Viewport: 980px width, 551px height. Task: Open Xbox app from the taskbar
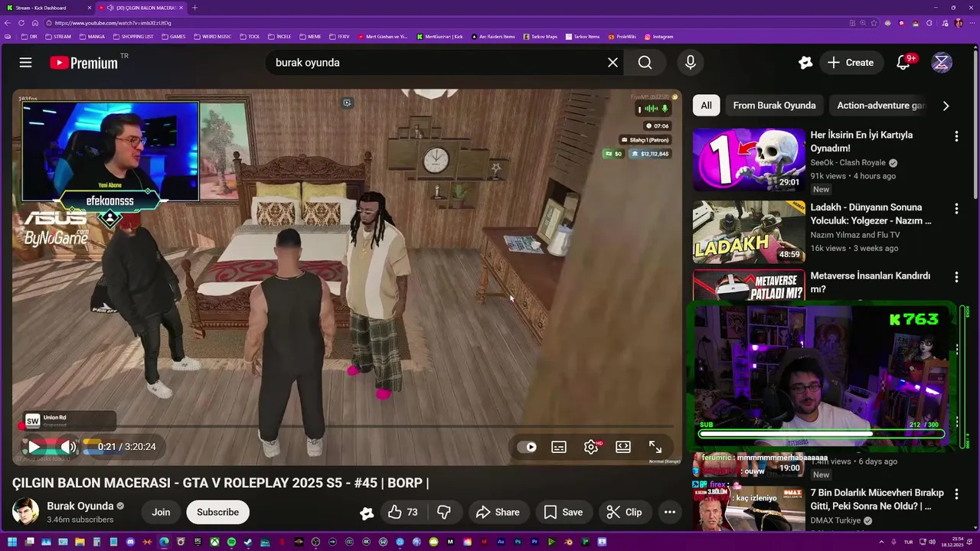click(214, 543)
